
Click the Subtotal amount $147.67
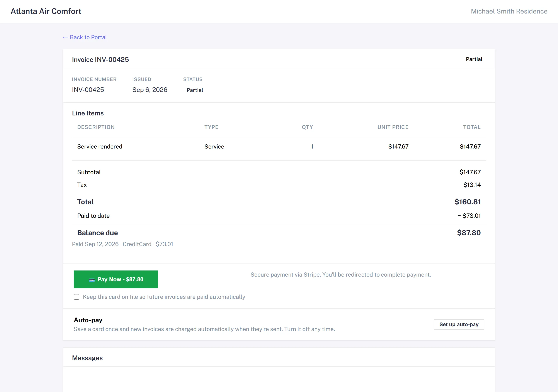tap(470, 172)
